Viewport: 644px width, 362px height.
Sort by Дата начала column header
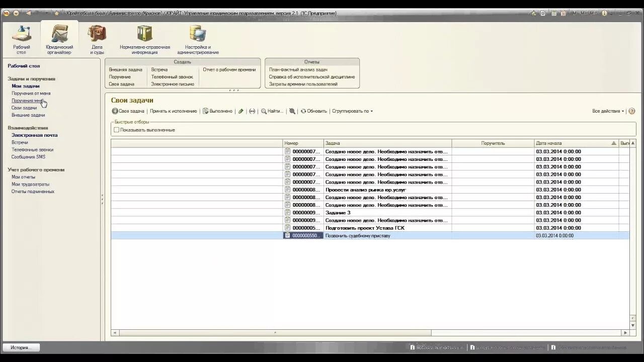[x=576, y=143]
